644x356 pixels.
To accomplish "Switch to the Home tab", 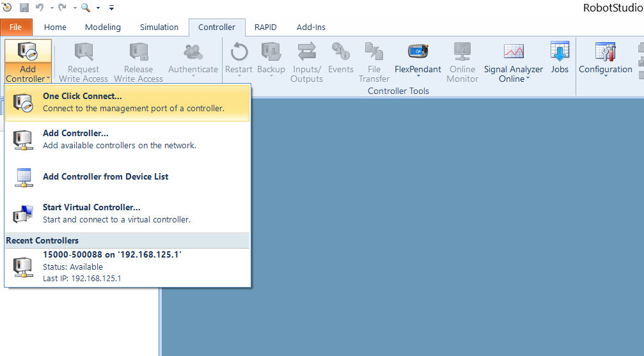I will (55, 27).
